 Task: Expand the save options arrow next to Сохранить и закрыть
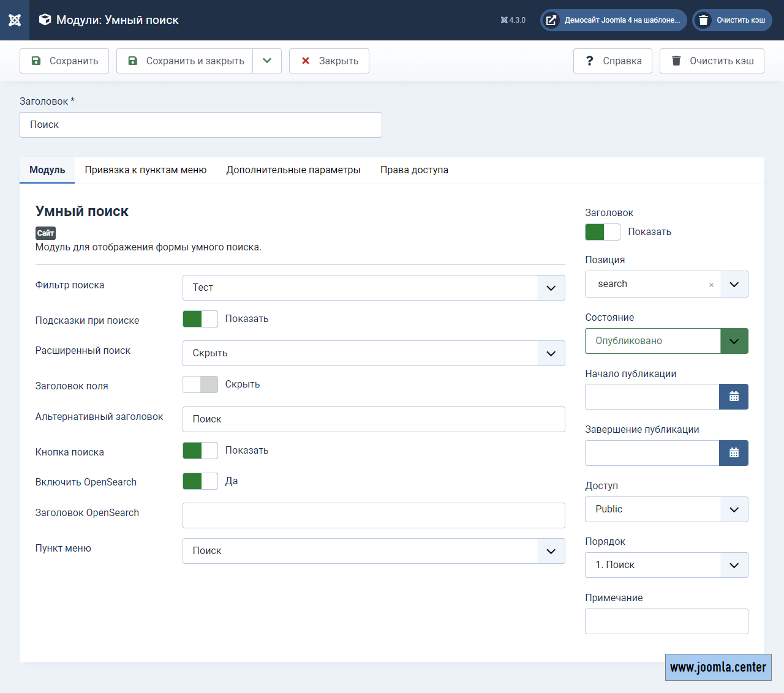(267, 61)
